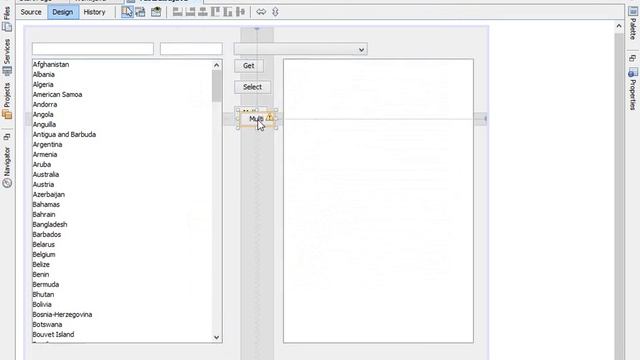Image resolution: width=640 pixels, height=360 pixels.
Task: Click country list scroll up arrow
Action: 216,65
